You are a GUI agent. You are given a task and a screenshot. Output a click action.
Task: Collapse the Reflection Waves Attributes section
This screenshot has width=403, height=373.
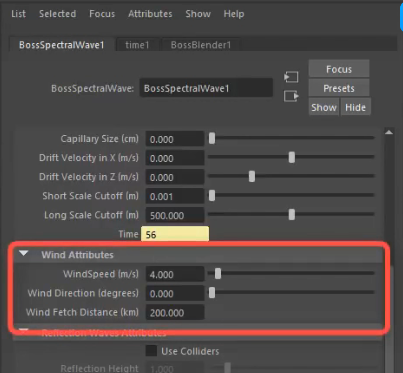click(24, 331)
